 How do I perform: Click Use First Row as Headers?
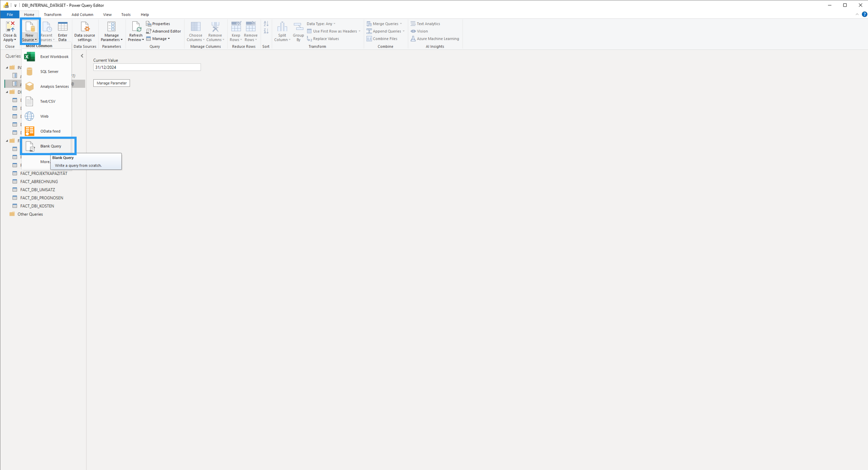pyautogui.click(x=334, y=31)
